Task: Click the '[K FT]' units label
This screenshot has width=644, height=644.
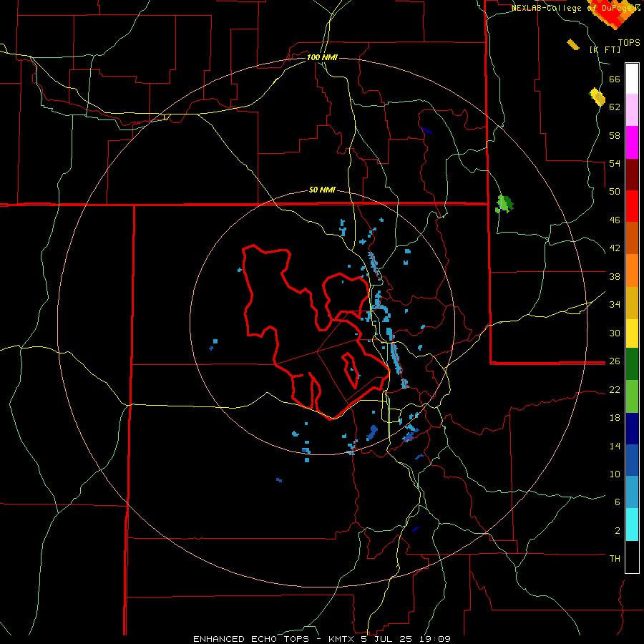Action: point(605,49)
